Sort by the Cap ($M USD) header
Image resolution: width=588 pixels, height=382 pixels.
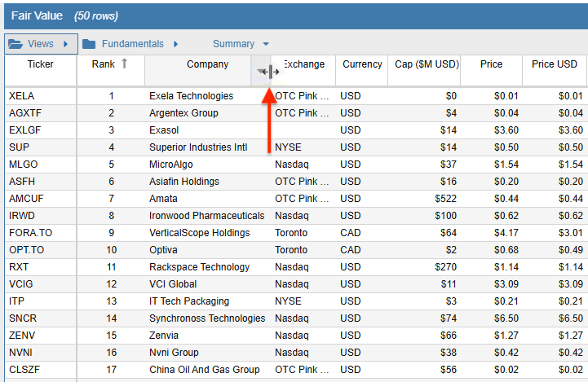point(427,64)
